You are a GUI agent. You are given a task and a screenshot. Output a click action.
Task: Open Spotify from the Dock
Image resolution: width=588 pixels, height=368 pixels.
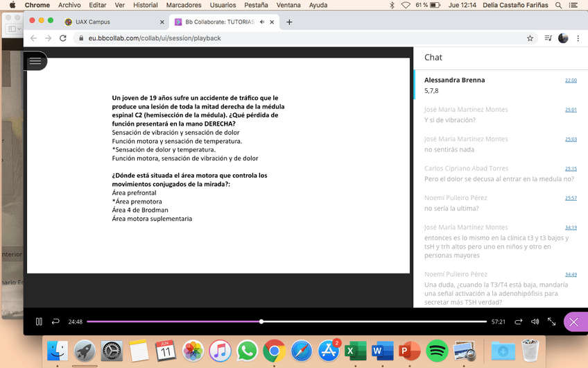click(x=437, y=351)
